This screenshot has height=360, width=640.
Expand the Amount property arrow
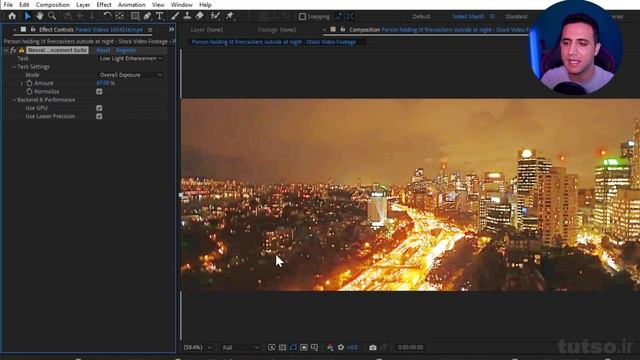click(22, 83)
